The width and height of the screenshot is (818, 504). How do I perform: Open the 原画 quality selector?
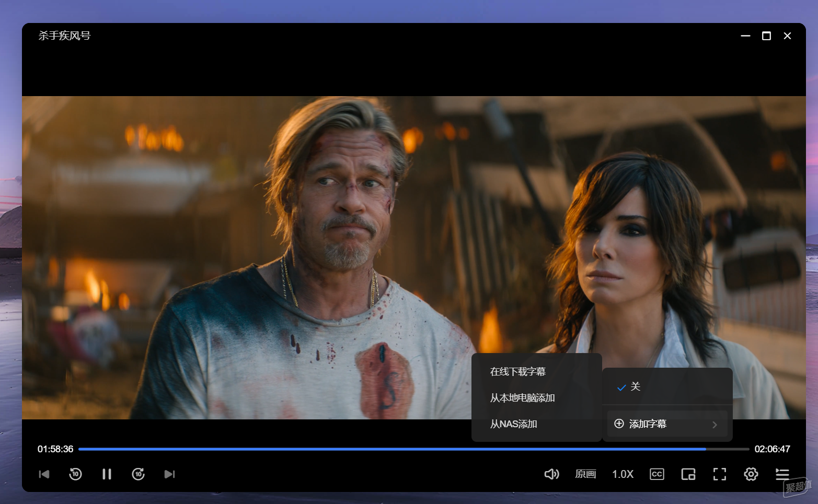pyautogui.click(x=585, y=474)
